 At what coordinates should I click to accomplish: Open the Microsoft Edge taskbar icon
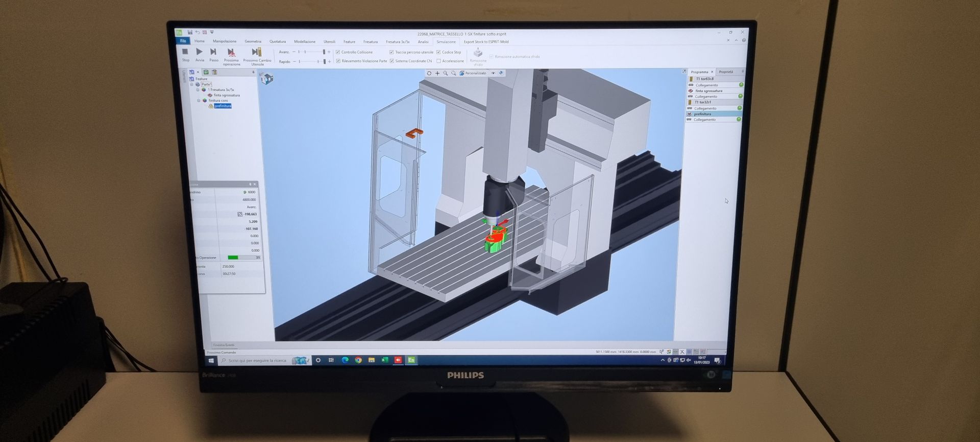pyautogui.click(x=345, y=360)
